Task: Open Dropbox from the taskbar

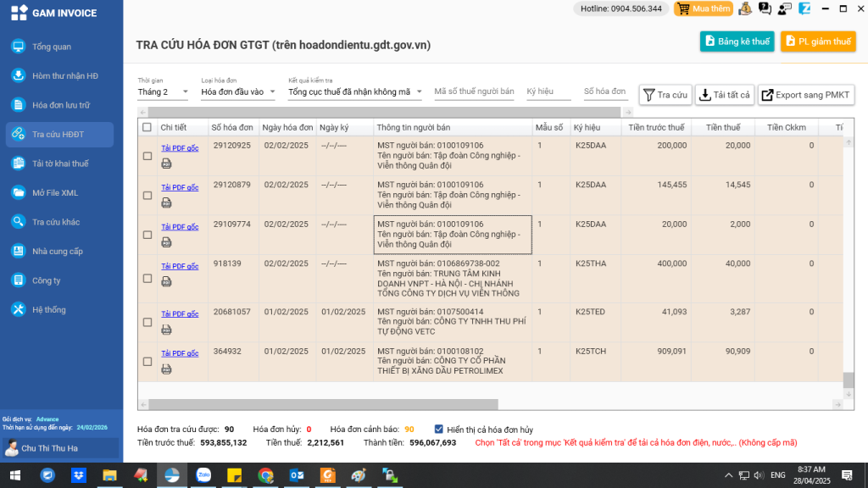Action: (79, 475)
